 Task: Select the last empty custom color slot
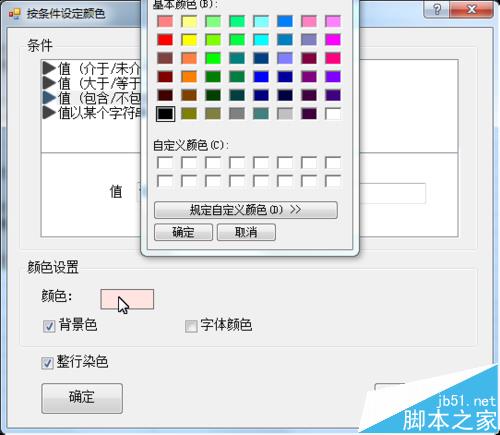[x=333, y=181]
